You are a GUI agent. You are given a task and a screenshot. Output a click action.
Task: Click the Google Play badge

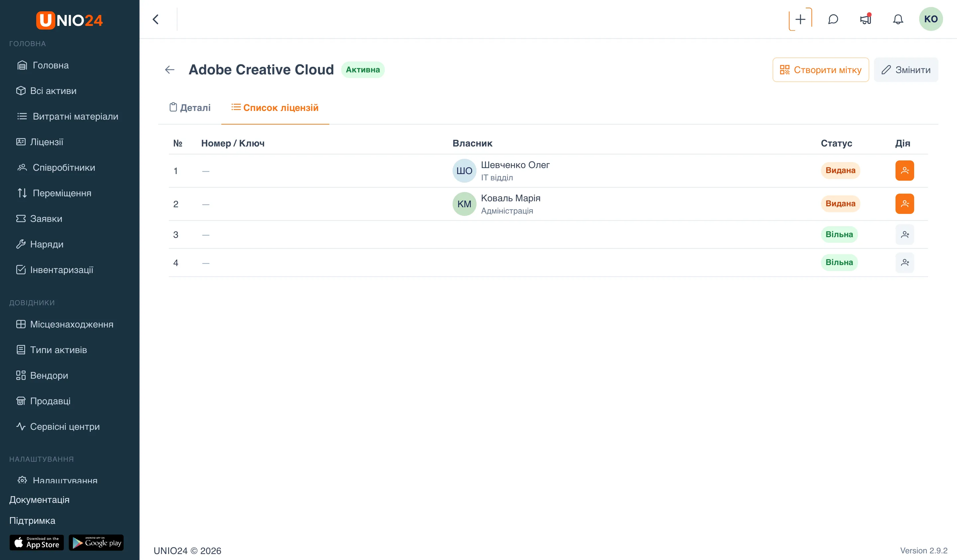pos(96,542)
